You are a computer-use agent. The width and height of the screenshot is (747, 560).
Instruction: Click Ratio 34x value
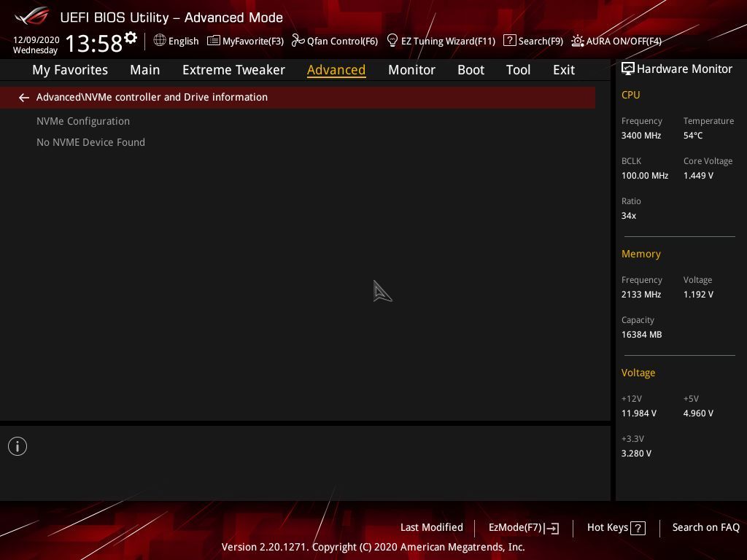tap(629, 216)
